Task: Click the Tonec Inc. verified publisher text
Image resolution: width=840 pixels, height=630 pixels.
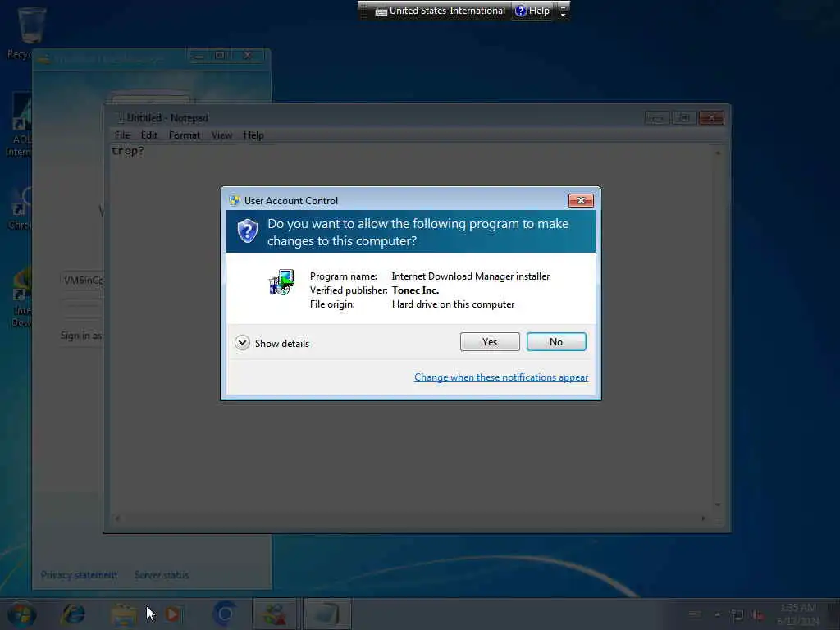Action: [x=415, y=290]
